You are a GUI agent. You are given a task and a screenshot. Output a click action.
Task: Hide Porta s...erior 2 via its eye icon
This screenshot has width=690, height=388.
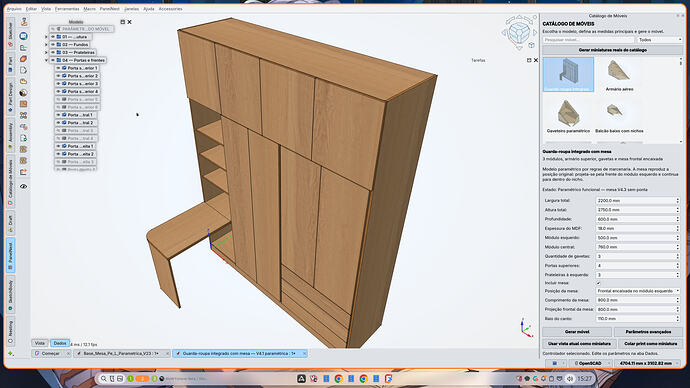(59, 76)
